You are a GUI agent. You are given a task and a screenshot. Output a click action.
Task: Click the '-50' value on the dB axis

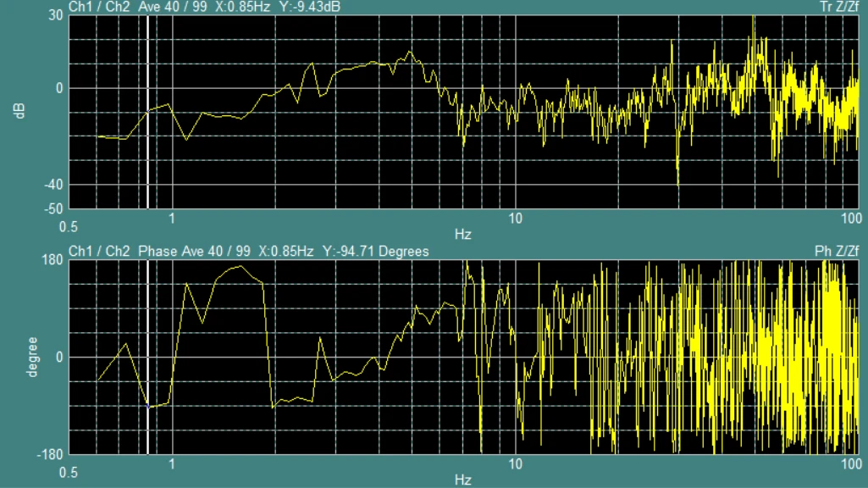(53, 208)
